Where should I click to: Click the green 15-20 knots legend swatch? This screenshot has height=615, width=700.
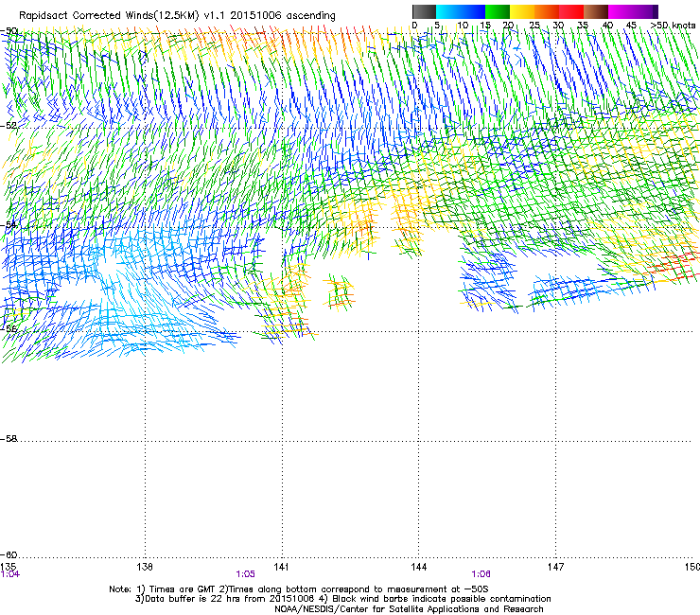[x=498, y=11]
